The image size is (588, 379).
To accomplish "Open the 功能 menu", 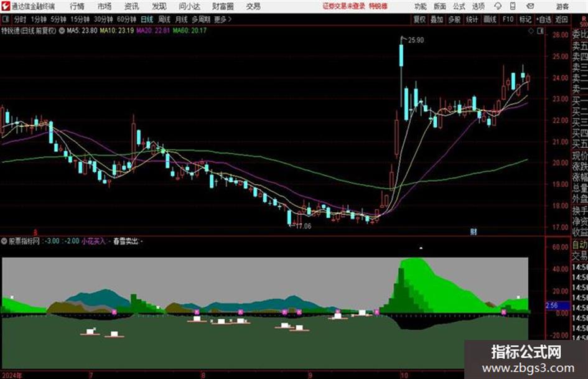I will pos(421,6).
